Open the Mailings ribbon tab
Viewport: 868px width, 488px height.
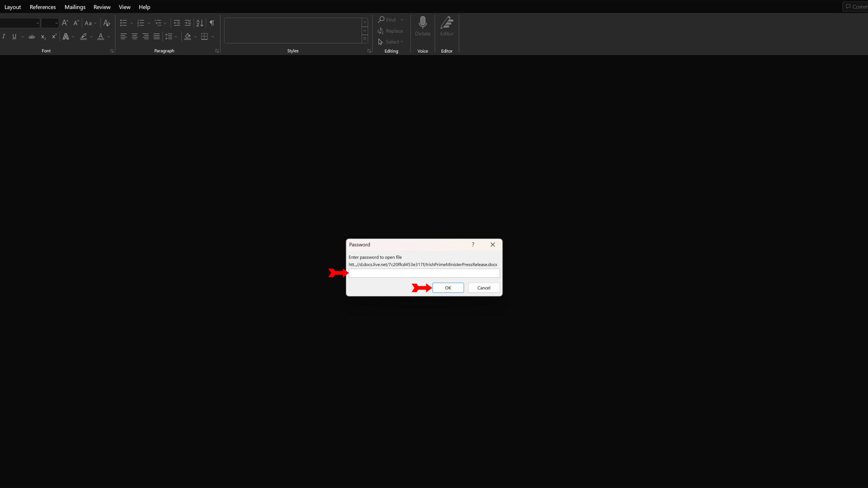[75, 7]
